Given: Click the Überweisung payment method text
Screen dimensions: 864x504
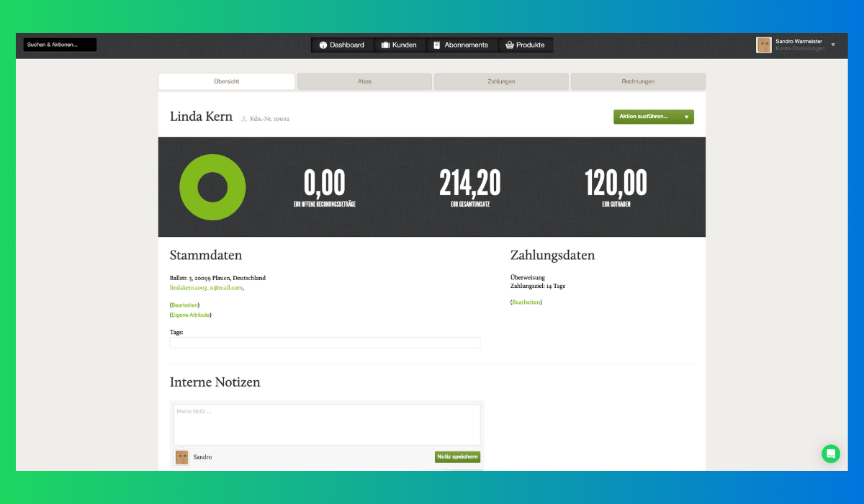Looking at the screenshot, I should click(x=527, y=277).
